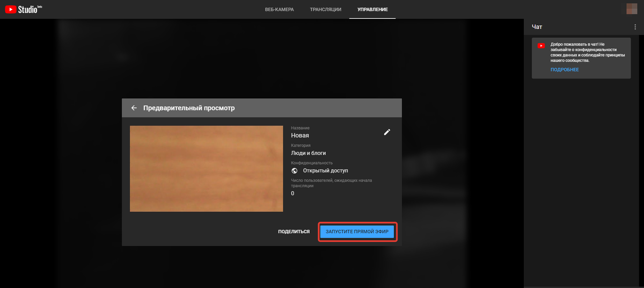Screen dimensions: 644x288
Task: Click the Открытый доступ privacy label
Action: click(325, 170)
